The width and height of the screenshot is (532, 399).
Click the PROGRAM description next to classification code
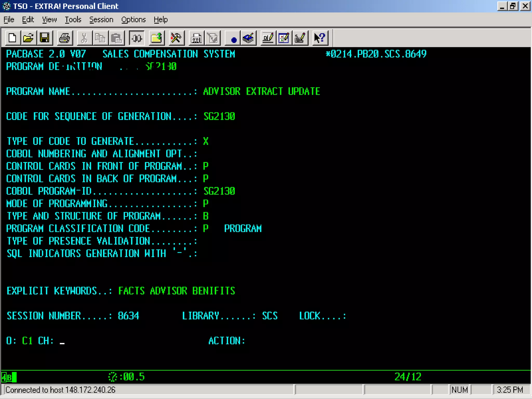click(x=243, y=229)
